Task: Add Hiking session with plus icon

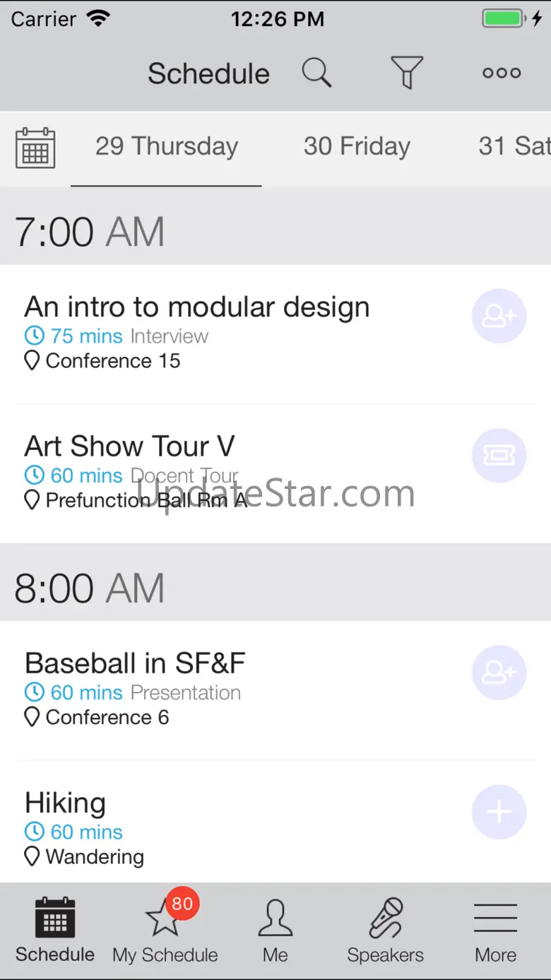Action: click(499, 812)
